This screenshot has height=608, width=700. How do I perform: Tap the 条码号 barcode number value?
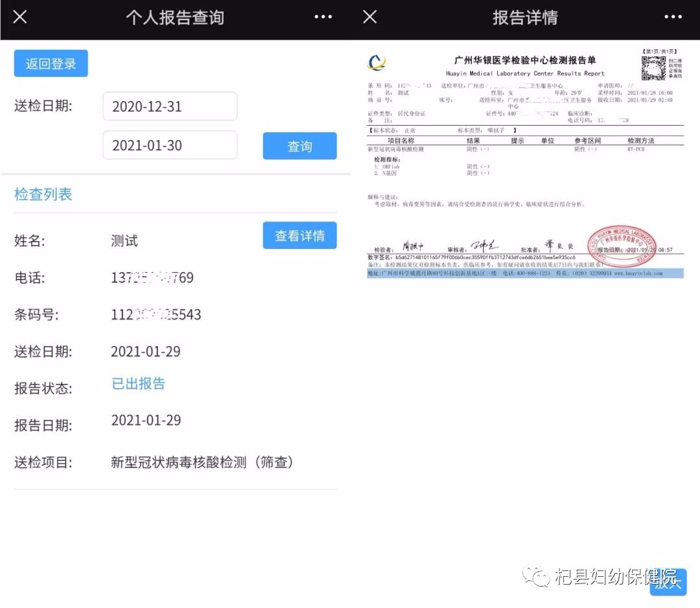(x=156, y=315)
